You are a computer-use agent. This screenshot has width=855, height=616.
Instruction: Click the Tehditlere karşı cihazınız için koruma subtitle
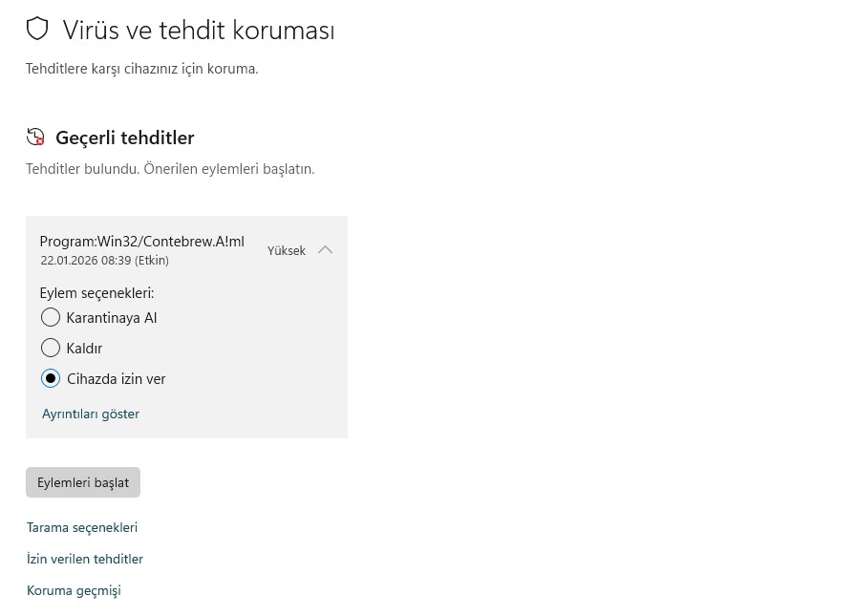141,69
